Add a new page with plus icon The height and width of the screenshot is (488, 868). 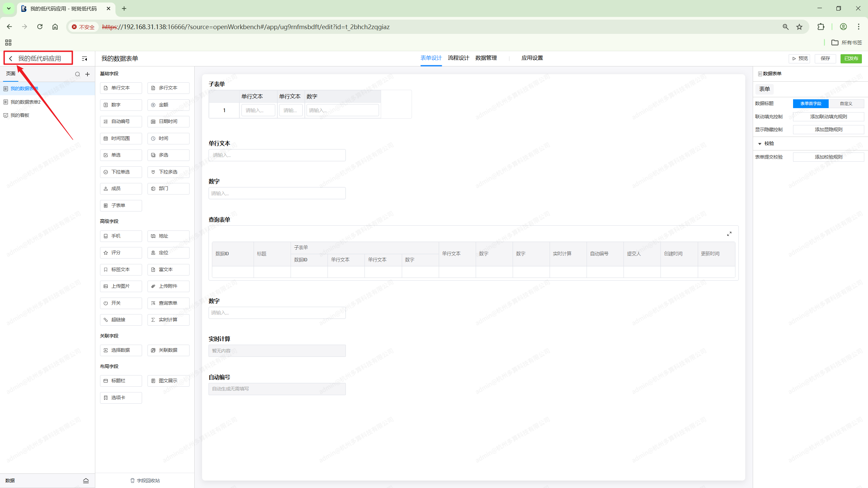(x=87, y=74)
